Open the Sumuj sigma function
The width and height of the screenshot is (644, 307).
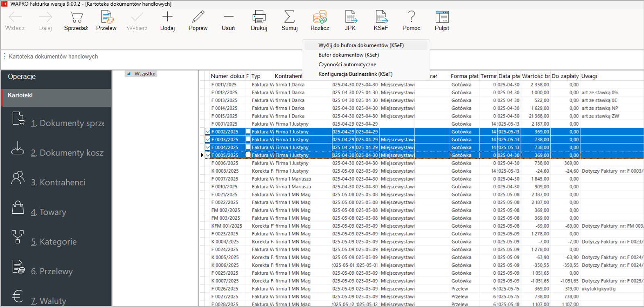coord(289,17)
